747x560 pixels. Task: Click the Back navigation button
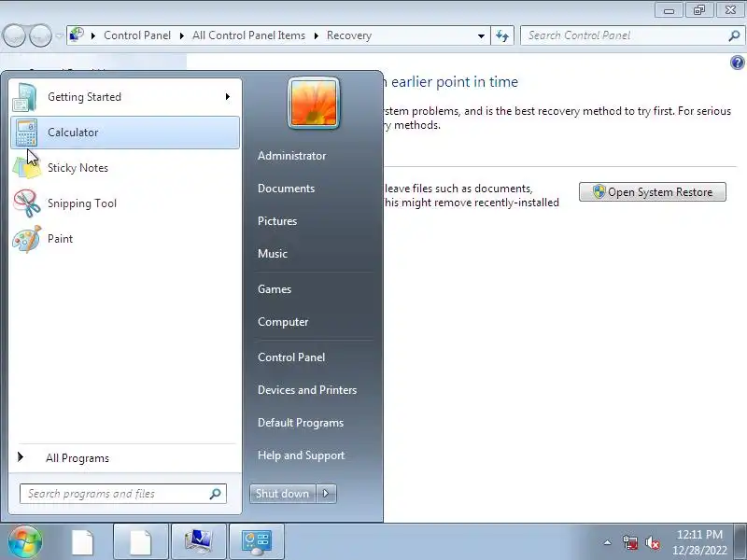[x=14, y=35]
